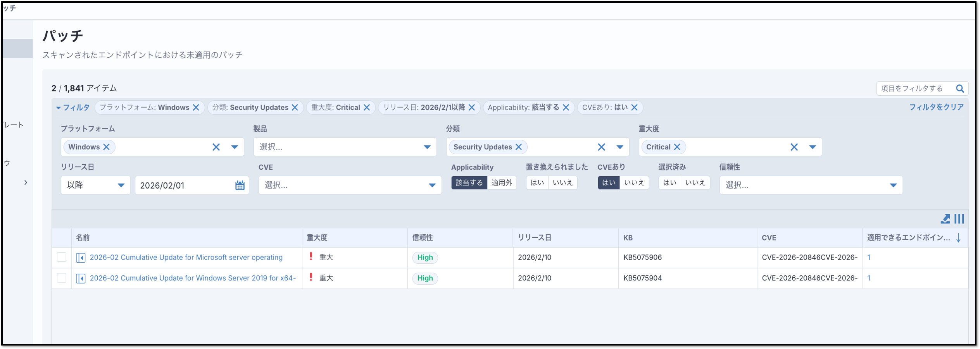Image resolution: width=980 pixels, height=349 pixels.
Task: Click the search magnifier icon in filter box
Action: (x=960, y=89)
